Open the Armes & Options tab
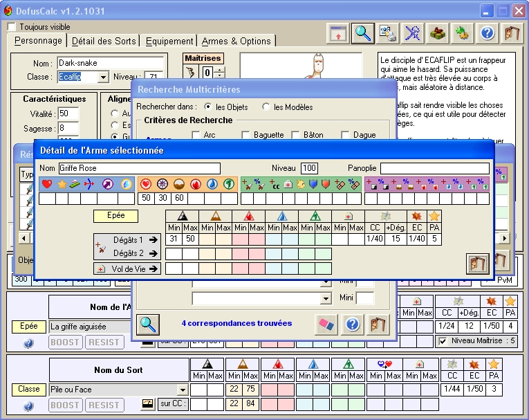The image size is (529, 420). coord(236,42)
